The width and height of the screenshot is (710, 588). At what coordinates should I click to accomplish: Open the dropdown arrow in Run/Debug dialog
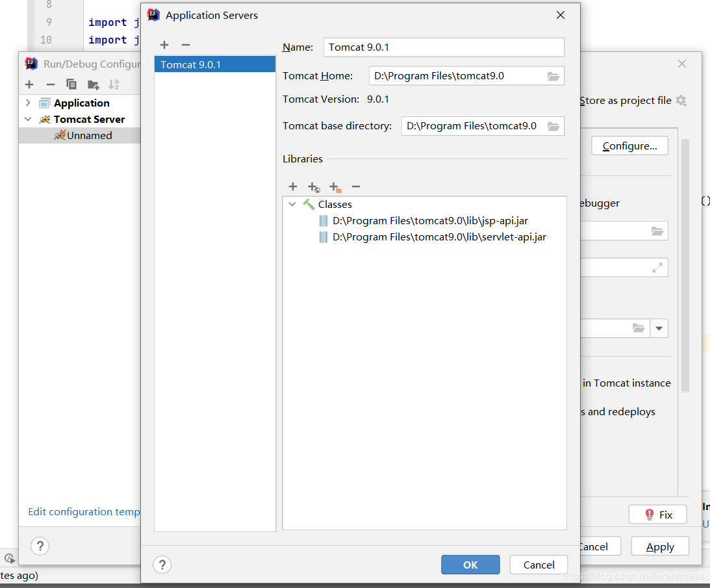[x=659, y=328]
